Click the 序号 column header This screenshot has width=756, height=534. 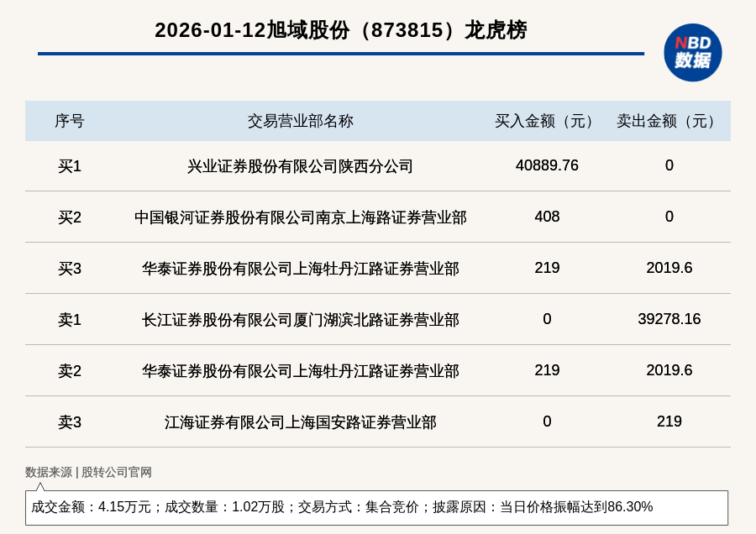point(70,121)
